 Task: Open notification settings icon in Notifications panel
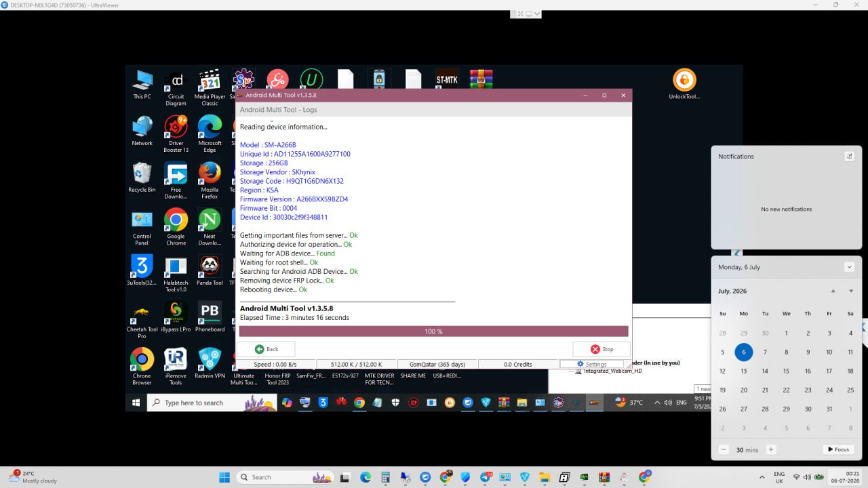(850, 156)
